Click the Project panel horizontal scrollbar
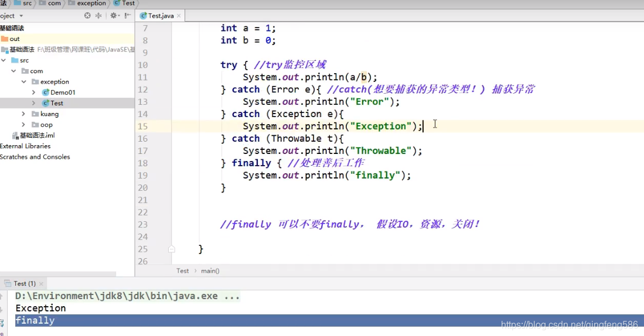The width and height of the screenshot is (644, 336). [x=58, y=273]
